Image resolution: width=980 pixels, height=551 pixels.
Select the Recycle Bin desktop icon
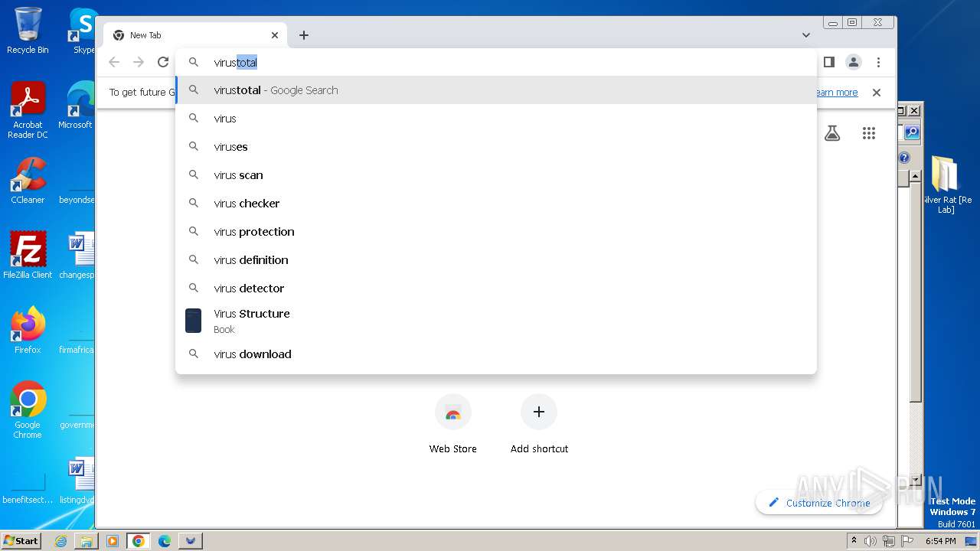coord(28,31)
